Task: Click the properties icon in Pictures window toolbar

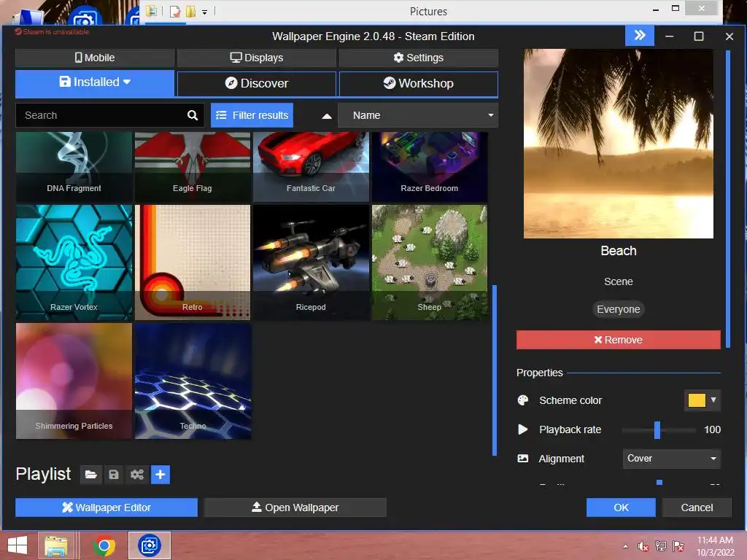Action: pos(175,12)
